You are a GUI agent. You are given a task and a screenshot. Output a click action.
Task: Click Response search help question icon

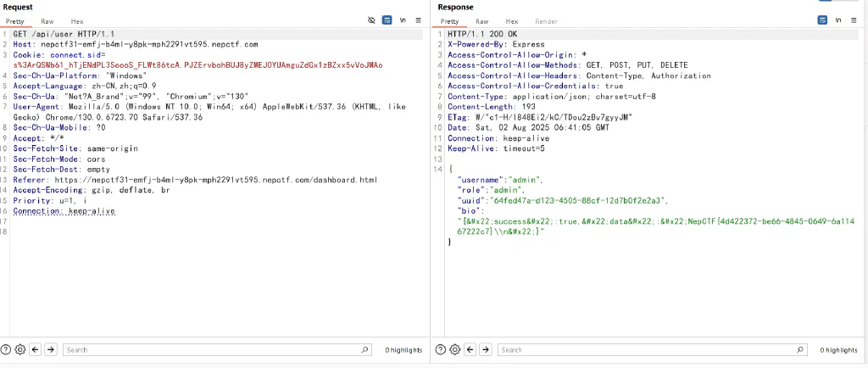[x=441, y=349]
